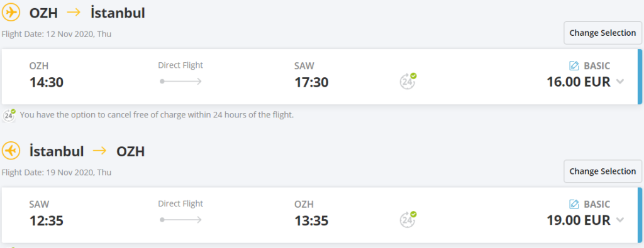
Task: Expand fare details chevron next to 16.00 EUR
Action: click(x=620, y=82)
